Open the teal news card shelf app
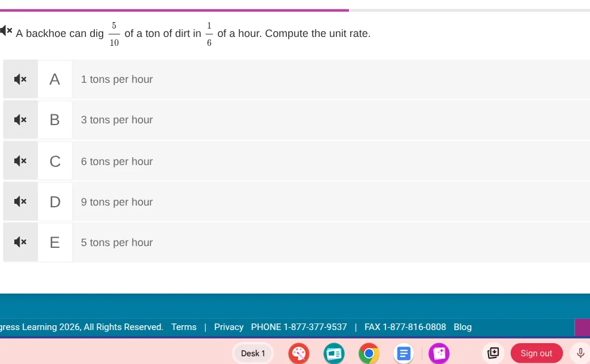590x364 pixels. 334,353
